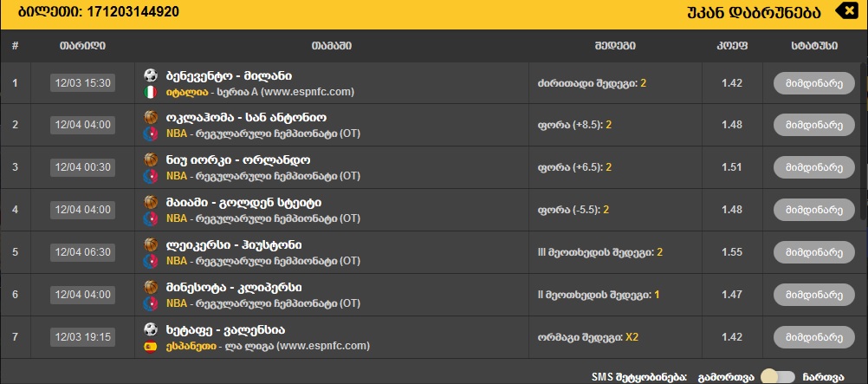Click result ორმაგი შედეგი: X2

point(588,337)
